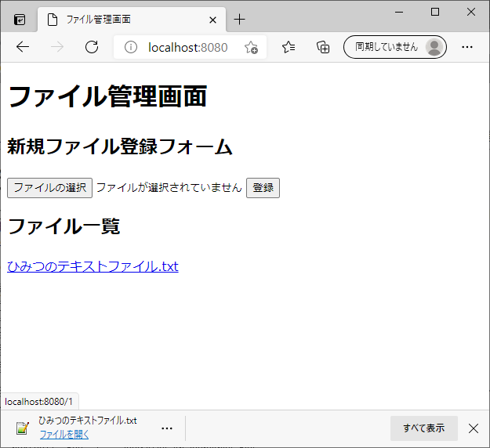Click the ファイル一覧 heading
Viewport: 490px width, 448px height.
tap(64, 226)
